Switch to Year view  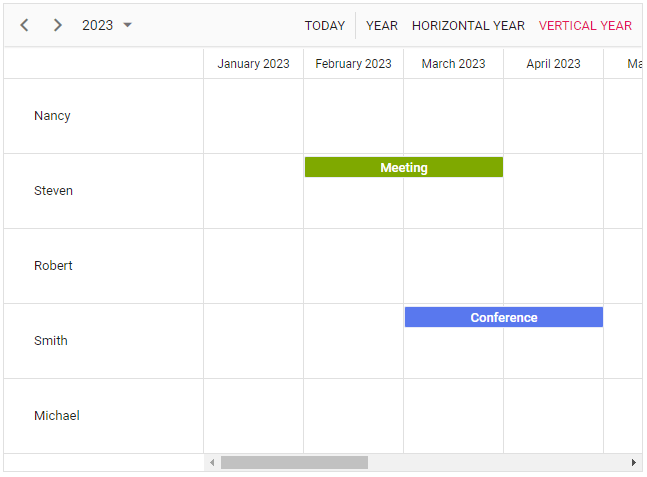pyautogui.click(x=382, y=26)
